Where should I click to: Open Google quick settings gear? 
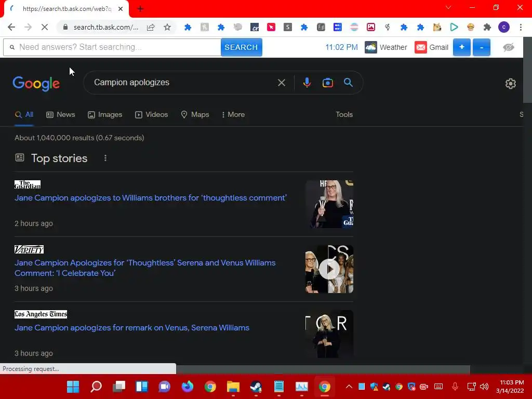coord(510,84)
